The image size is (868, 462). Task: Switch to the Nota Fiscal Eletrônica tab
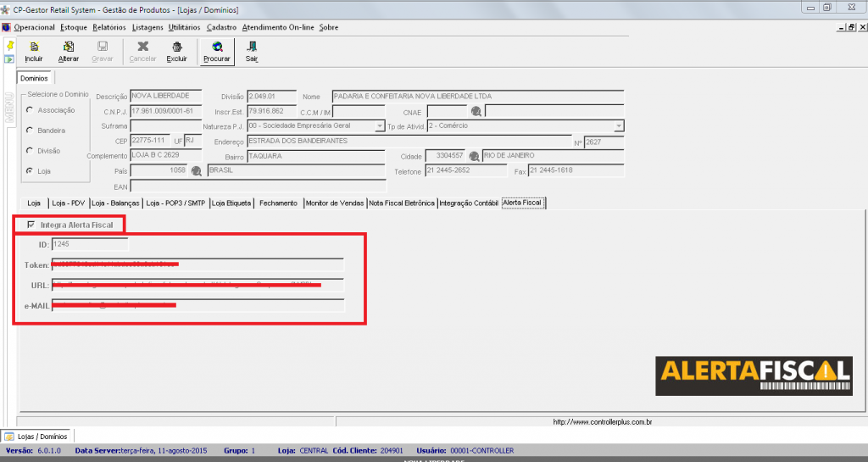point(402,203)
